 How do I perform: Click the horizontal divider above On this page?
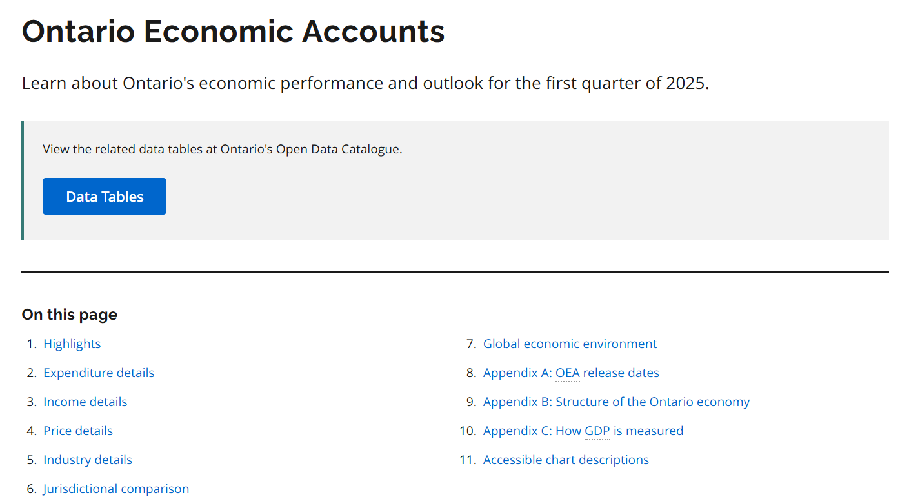[x=455, y=271]
